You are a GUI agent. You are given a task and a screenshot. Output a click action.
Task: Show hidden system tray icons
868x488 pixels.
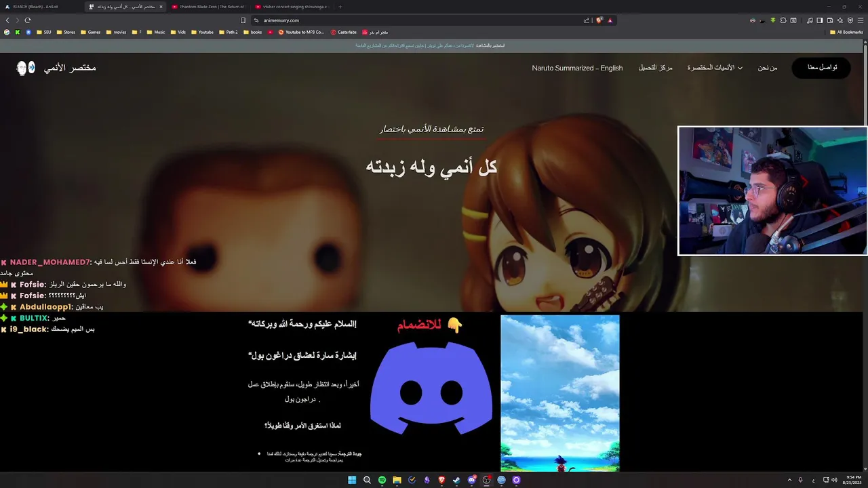coord(789,480)
